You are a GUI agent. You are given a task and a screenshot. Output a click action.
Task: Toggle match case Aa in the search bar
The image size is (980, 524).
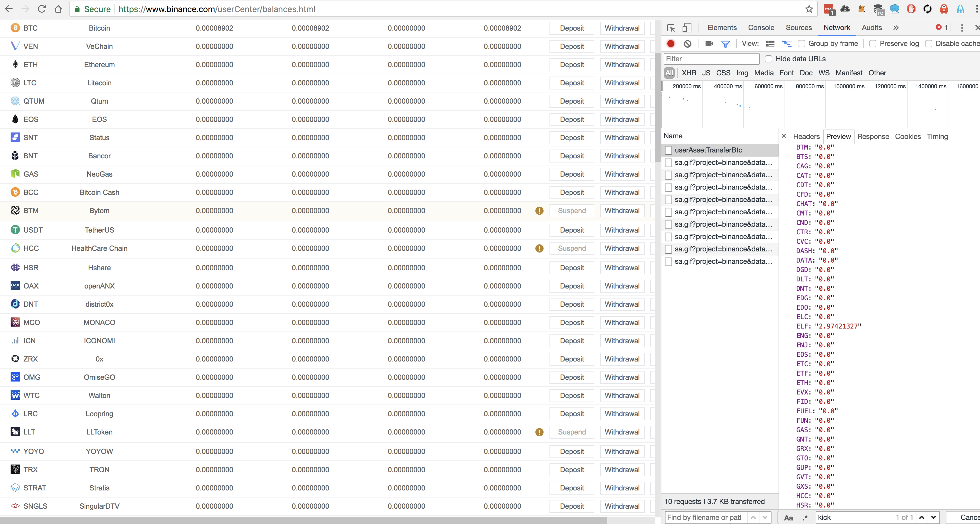(x=789, y=518)
